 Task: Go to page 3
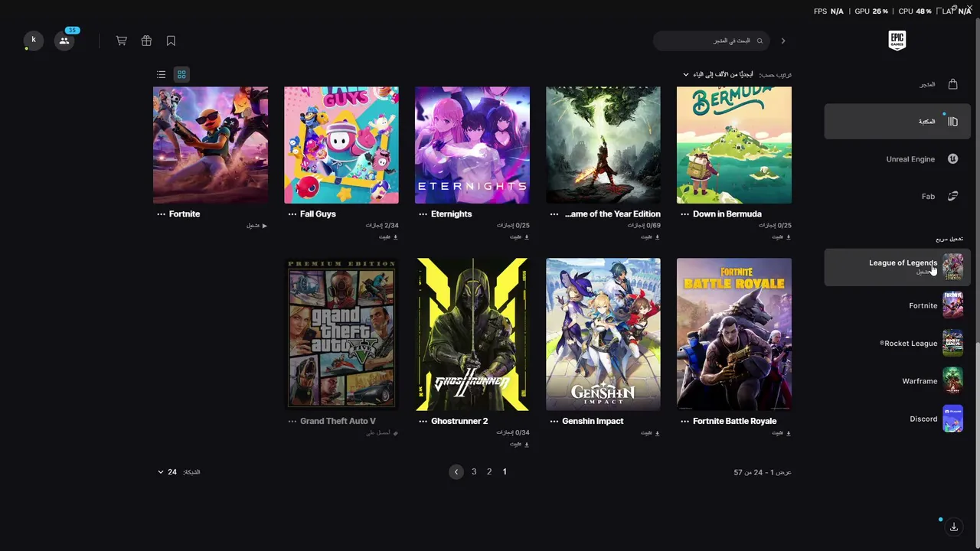tap(474, 471)
